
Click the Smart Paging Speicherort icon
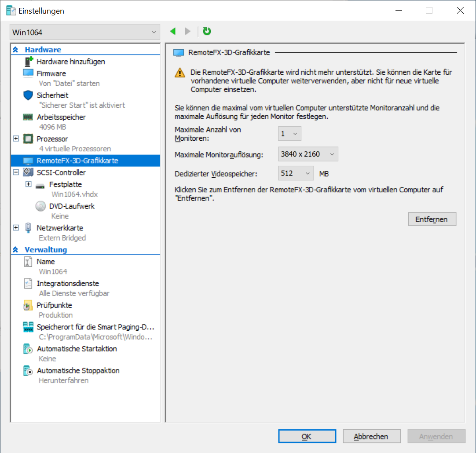click(x=28, y=327)
